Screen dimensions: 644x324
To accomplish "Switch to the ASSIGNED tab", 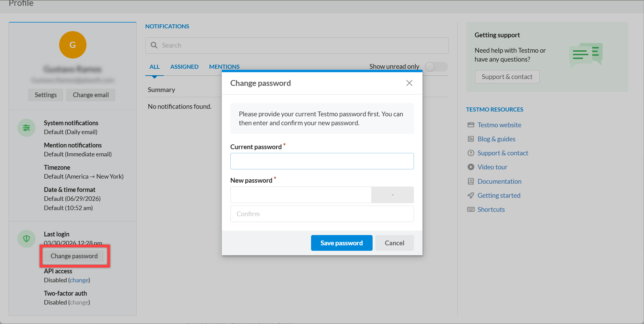I will click(184, 67).
